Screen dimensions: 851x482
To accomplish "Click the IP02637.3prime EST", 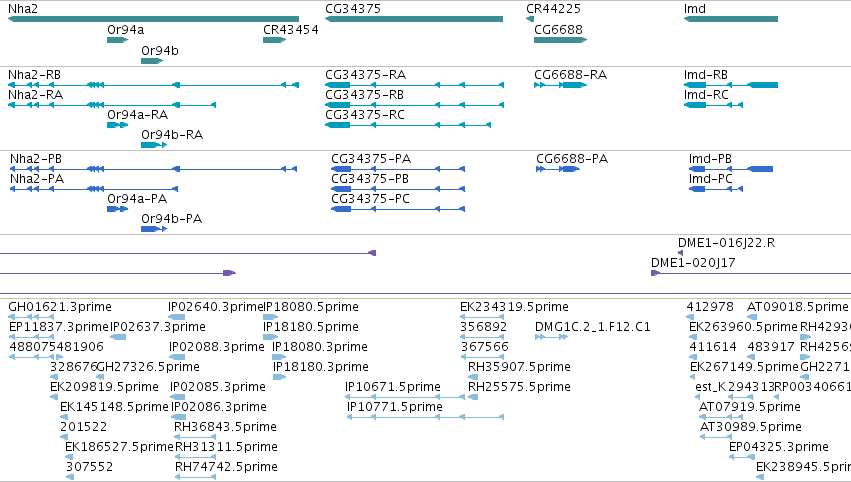I will tap(118, 337).
